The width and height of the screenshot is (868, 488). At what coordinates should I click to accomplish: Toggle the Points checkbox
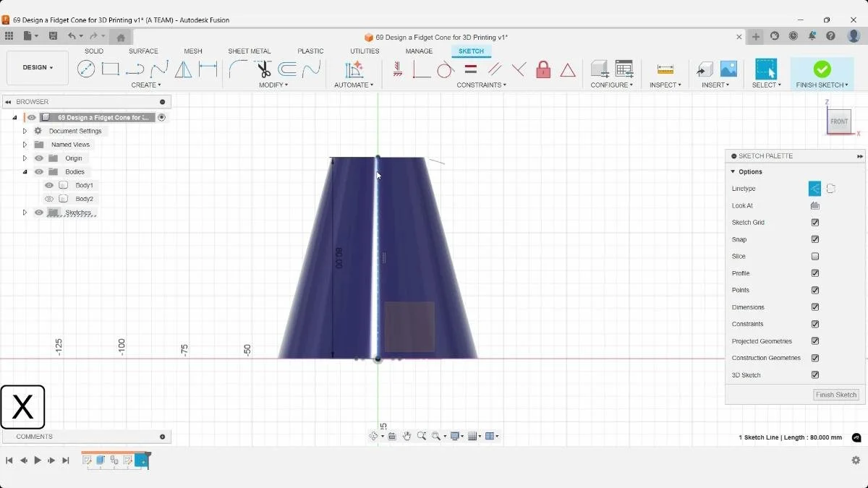pos(815,290)
